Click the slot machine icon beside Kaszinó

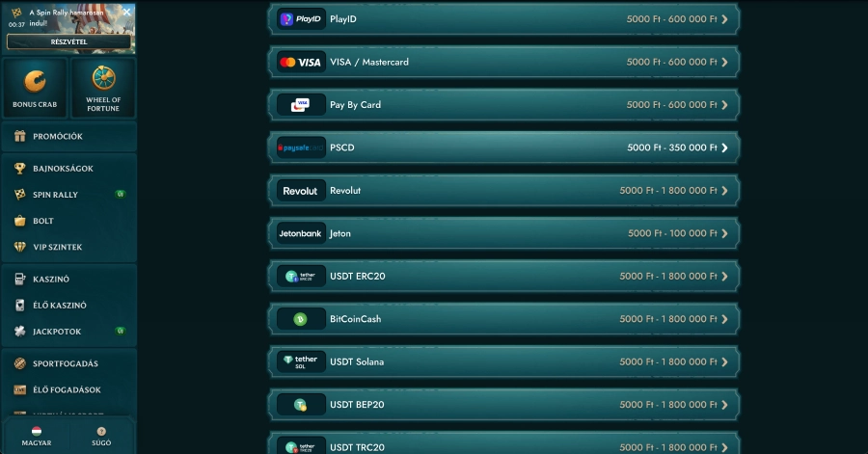[20, 279]
